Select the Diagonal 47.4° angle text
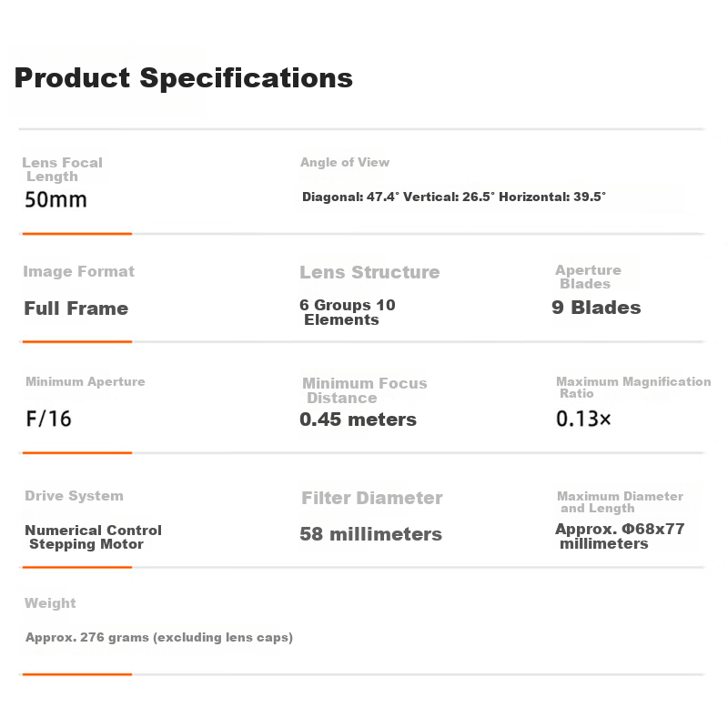728x728 pixels. [x=351, y=197]
